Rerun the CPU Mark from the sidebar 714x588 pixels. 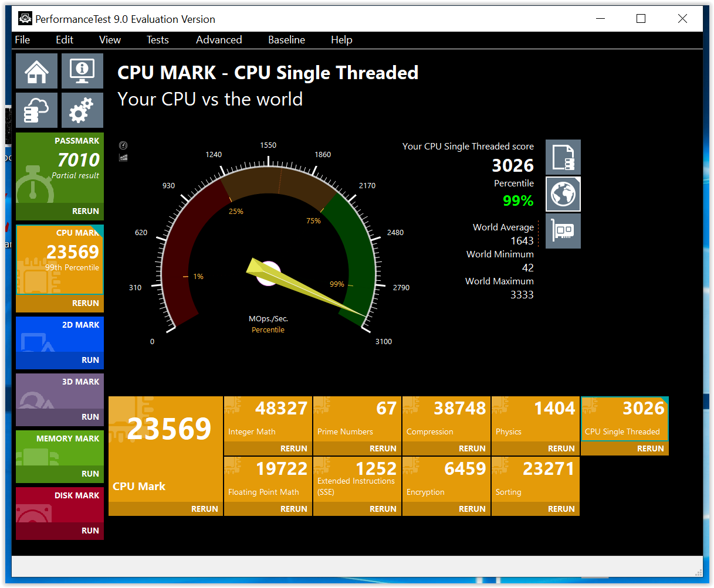tap(60, 304)
